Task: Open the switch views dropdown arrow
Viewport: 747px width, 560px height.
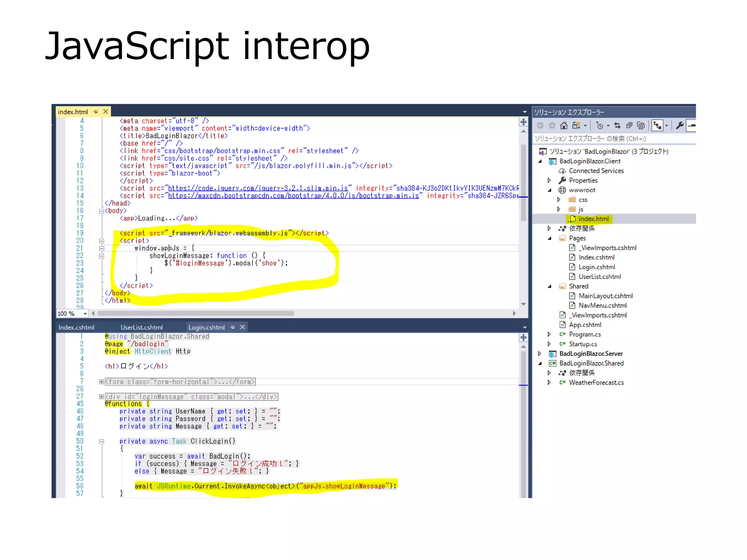Action: [585, 126]
